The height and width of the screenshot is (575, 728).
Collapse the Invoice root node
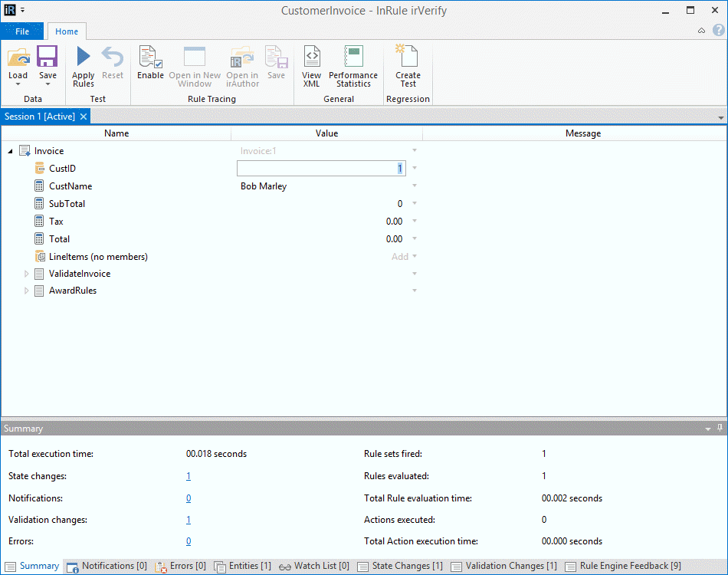pyautogui.click(x=11, y=152)
